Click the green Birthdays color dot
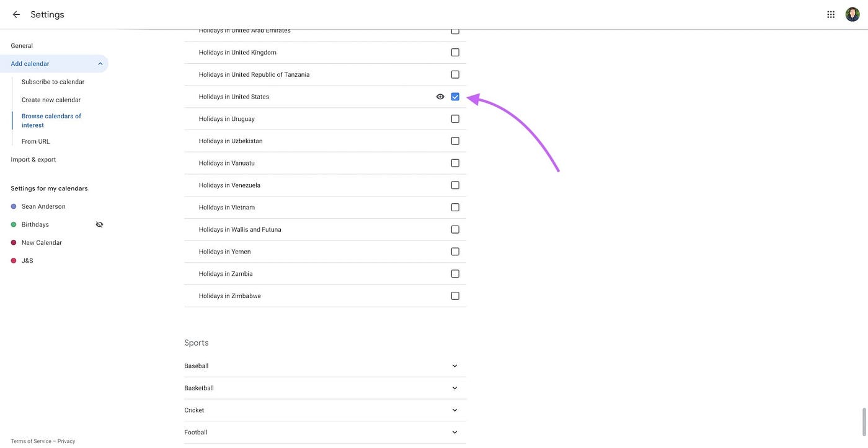868x448 pixels. tap(14, 224)
